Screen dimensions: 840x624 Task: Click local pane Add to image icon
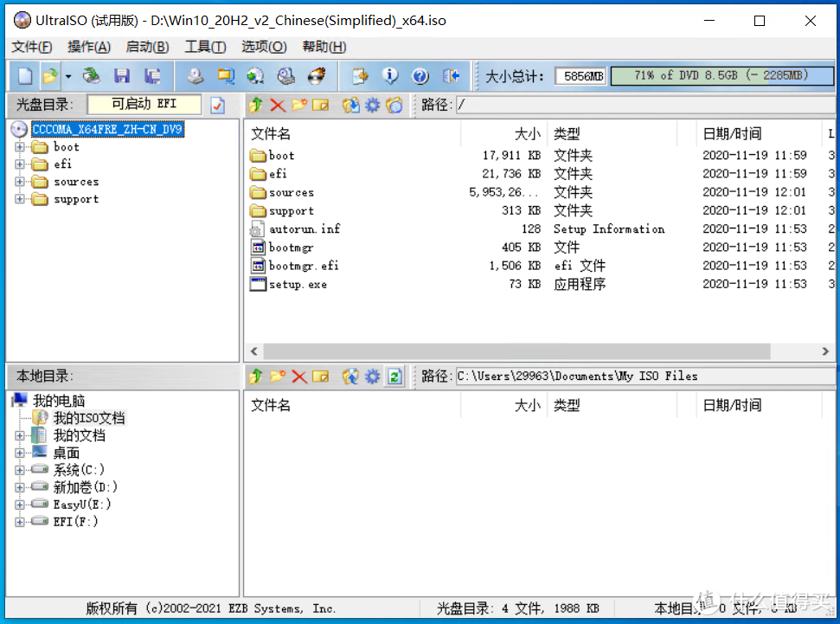coord(351,376)
